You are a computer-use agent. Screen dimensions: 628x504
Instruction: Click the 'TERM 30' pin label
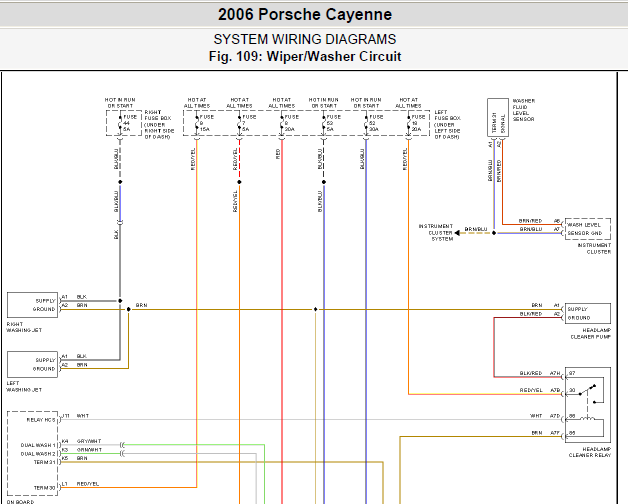(44, 488)
